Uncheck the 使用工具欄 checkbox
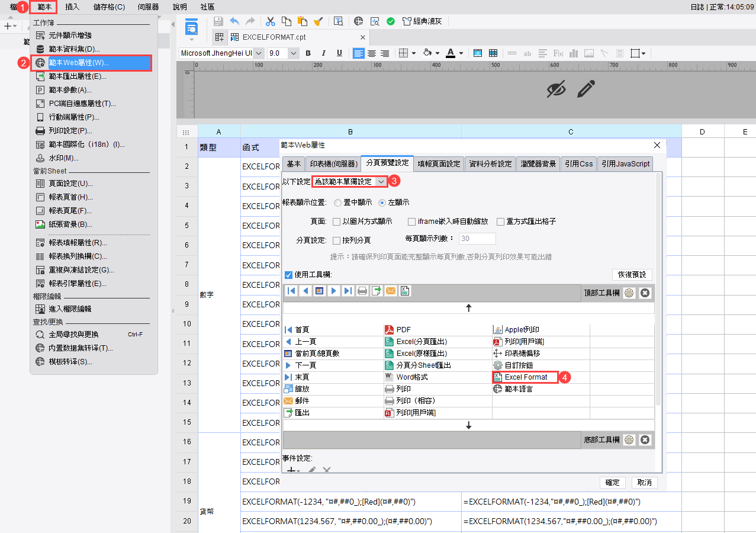The width and height of the screenshot is (756, 533). (288, 275)
